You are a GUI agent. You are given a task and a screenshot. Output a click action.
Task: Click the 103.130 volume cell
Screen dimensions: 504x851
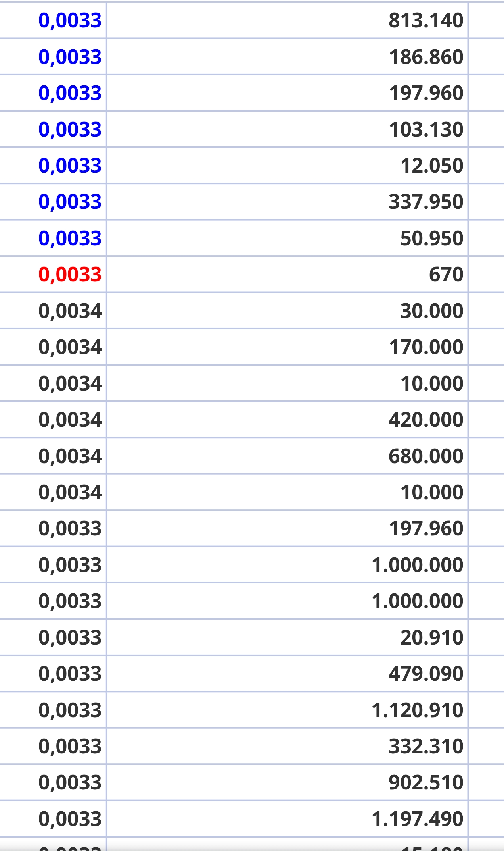(x=287, y=129)
